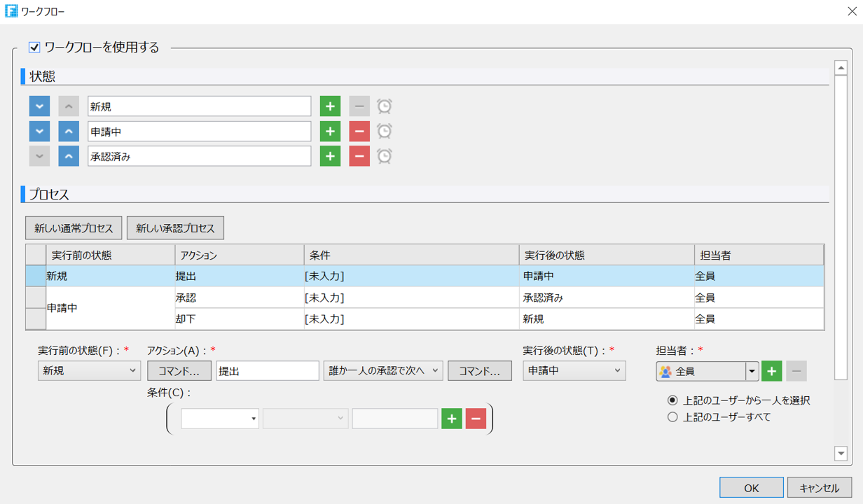Select the 上記のユーザーから一人を選択 radio option
This screenshot has width=863, height=504.
pyautogui.click(x=672, y=400)
